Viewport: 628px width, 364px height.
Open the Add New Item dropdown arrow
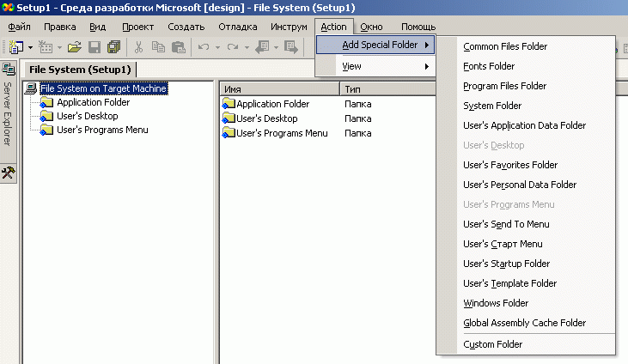(x=59, y=48)
